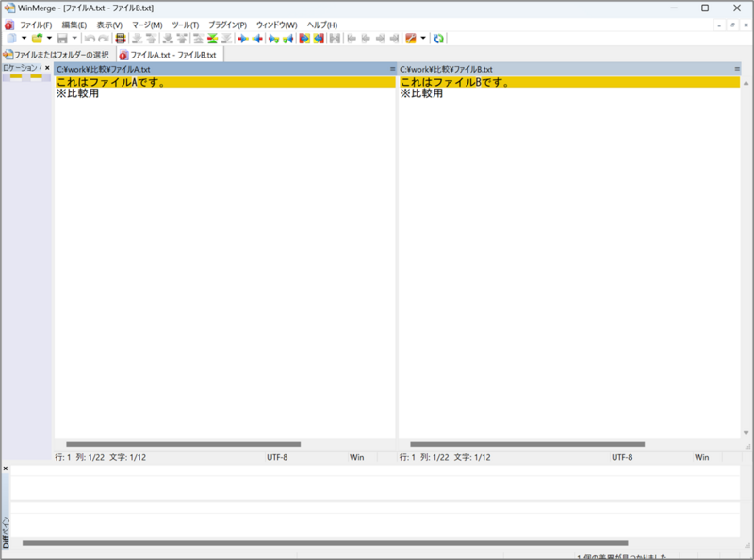754x560 pixels.
Task: Click the Redo toolbar icon
Action: pos(104,39)
